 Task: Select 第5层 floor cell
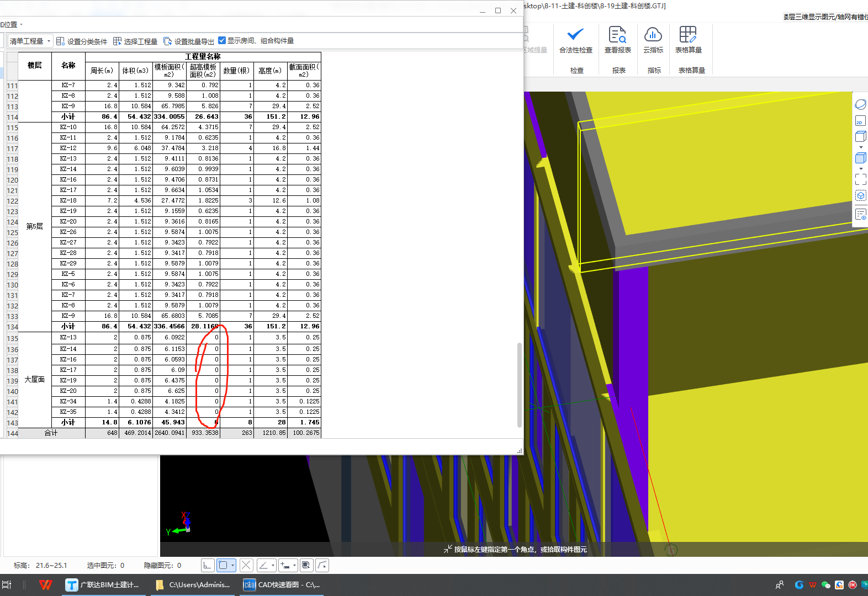(35, 227)
